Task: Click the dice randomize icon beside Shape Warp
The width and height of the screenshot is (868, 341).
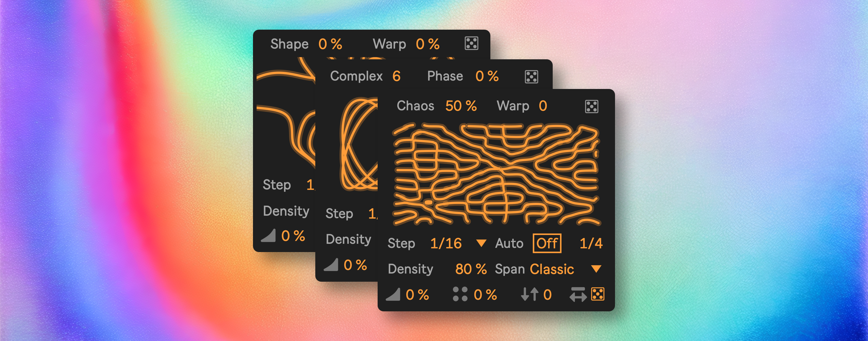Action: [x=471, y=43]
